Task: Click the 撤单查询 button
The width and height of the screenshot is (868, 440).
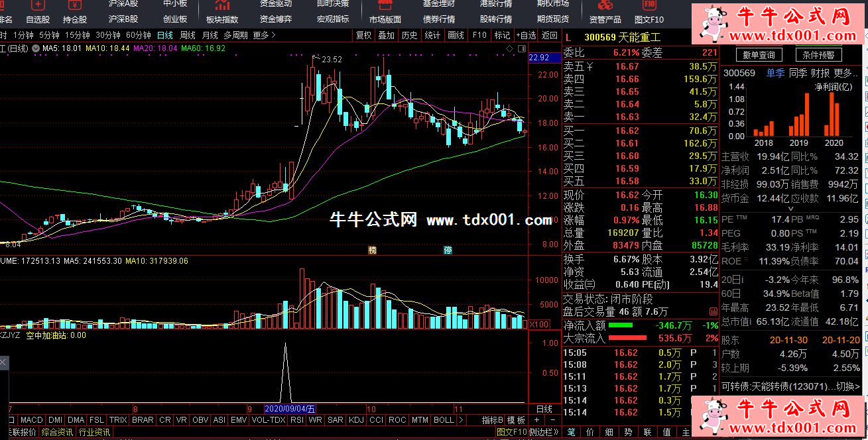Action: (x=758, y=55)
